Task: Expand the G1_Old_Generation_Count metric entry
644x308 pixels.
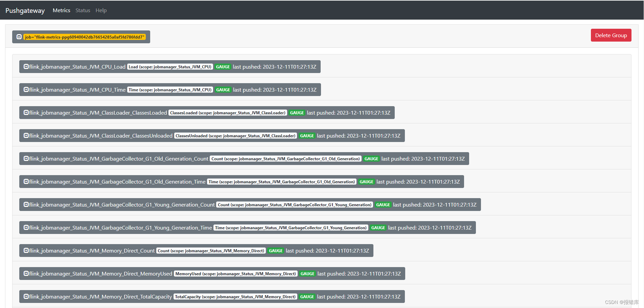Action: (26, 159)
